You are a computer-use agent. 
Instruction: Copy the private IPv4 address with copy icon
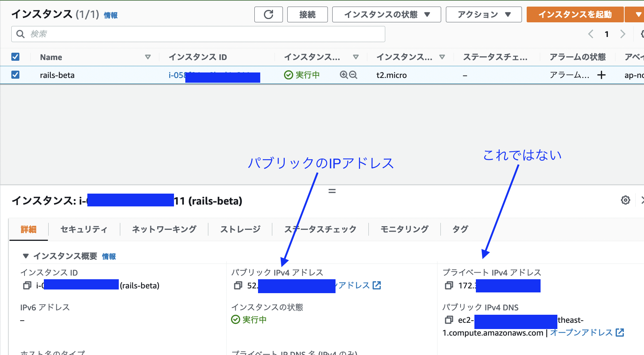coord(449,285)
